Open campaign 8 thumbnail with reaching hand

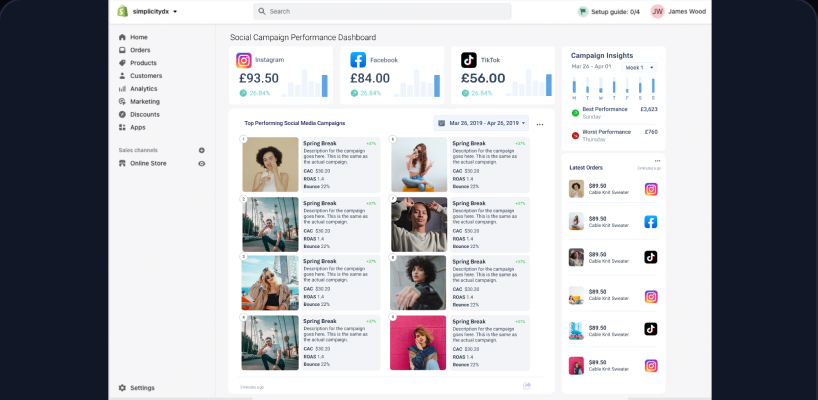[x=418, y=283]
